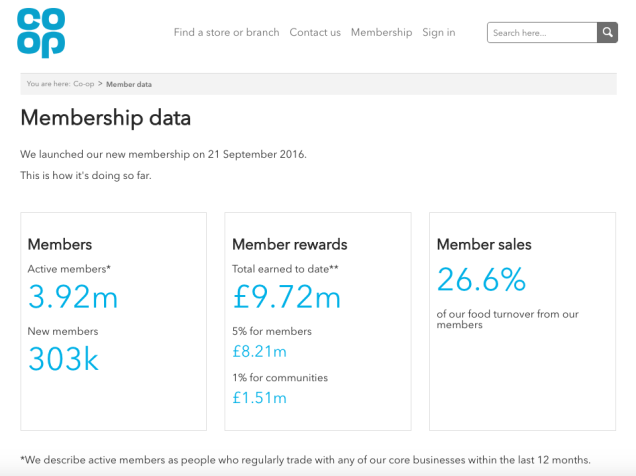Click the 303k new members figure
The image size is (636, 476).
(x=63, y=359)
